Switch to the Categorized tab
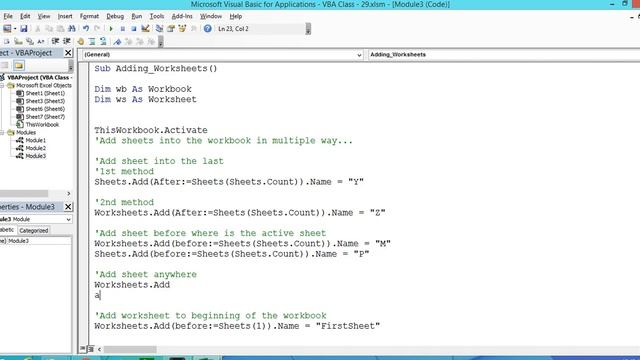Viewport: 640px width, 360px height. pos(34,231)
